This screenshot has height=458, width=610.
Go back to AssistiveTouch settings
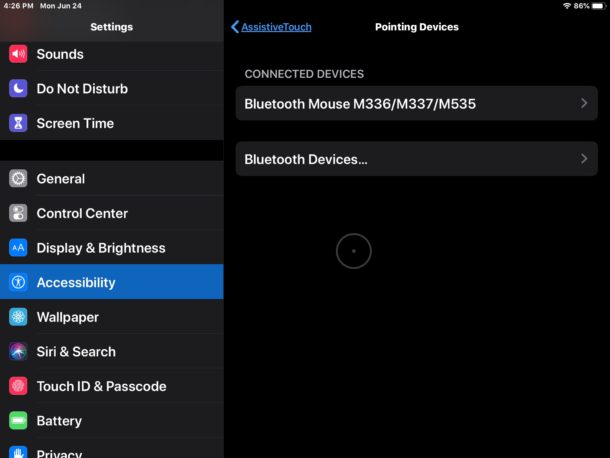click(x=271, y=27)
